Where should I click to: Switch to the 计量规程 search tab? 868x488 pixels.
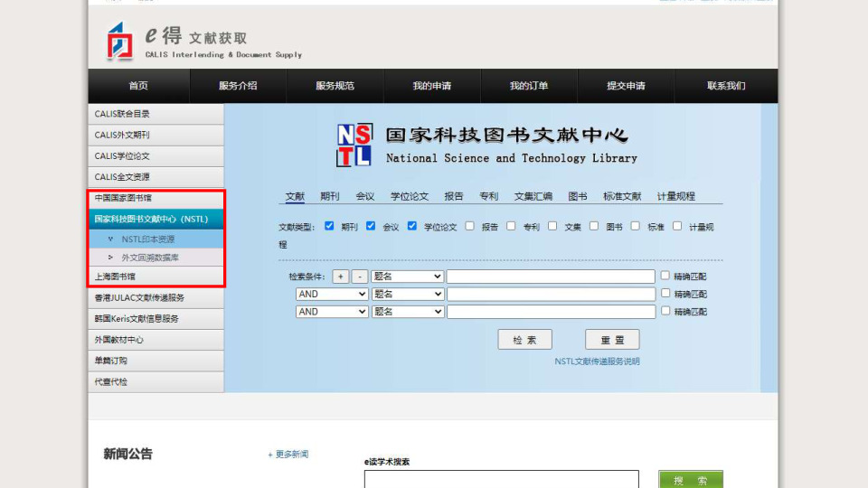676,196
